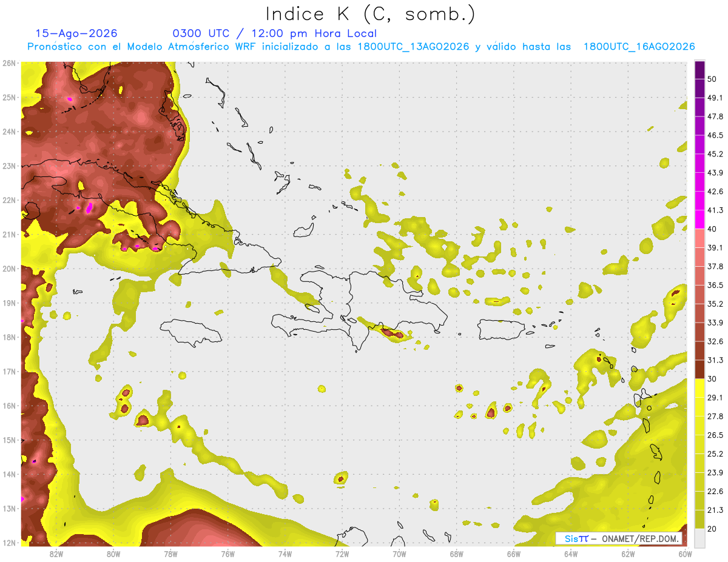This screenshot has height=562, width=728.
Task: Click the '15N' latitude label
Action: (9, 440)
